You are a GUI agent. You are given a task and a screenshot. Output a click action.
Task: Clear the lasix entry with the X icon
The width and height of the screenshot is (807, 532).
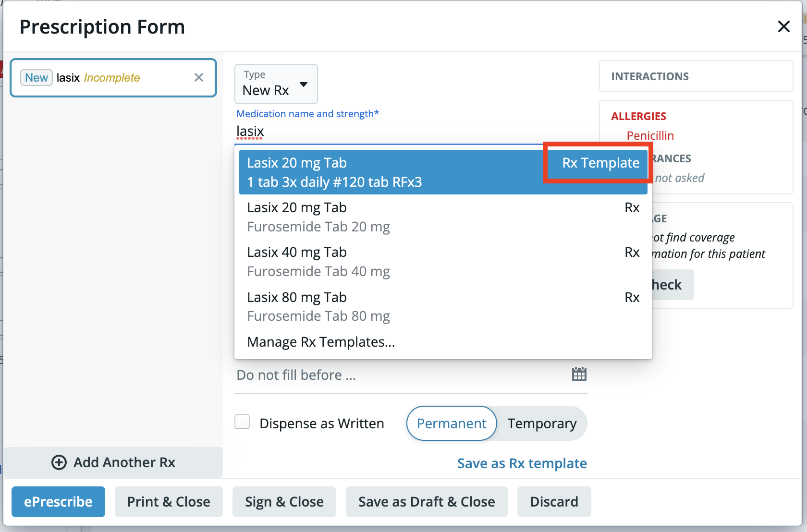(x=198, y=77)
